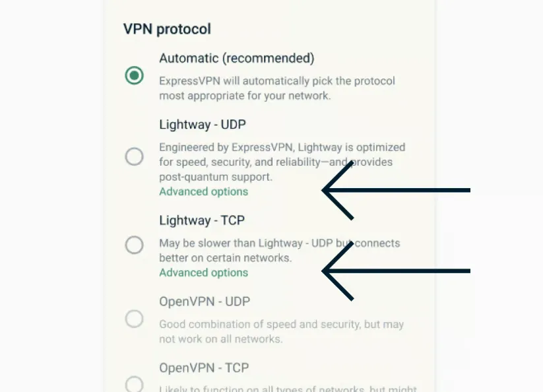The height and width of the screenshot is (392, 543).
Task: Click the "Lightway - UDP" title text
Action: (x=202, y=124)
